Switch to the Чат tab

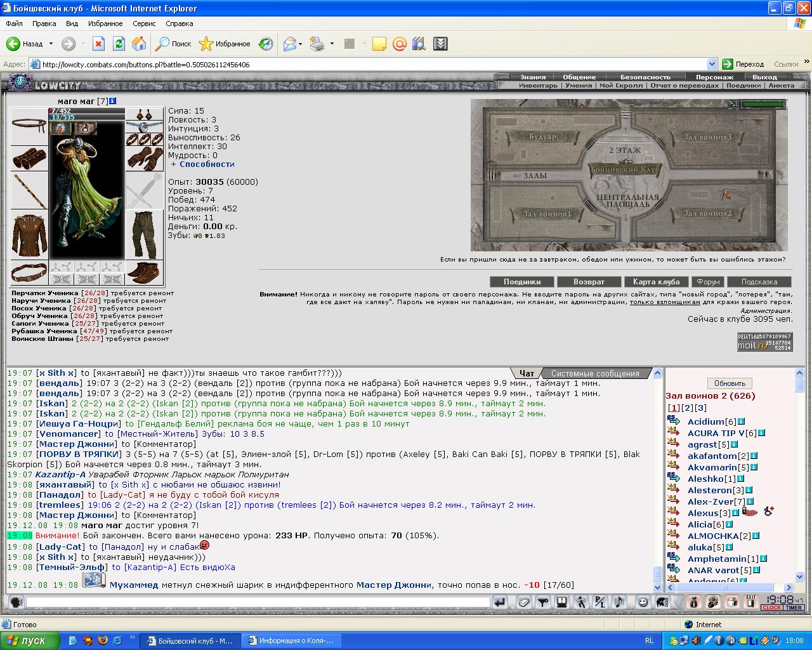(x=527, y=373)
